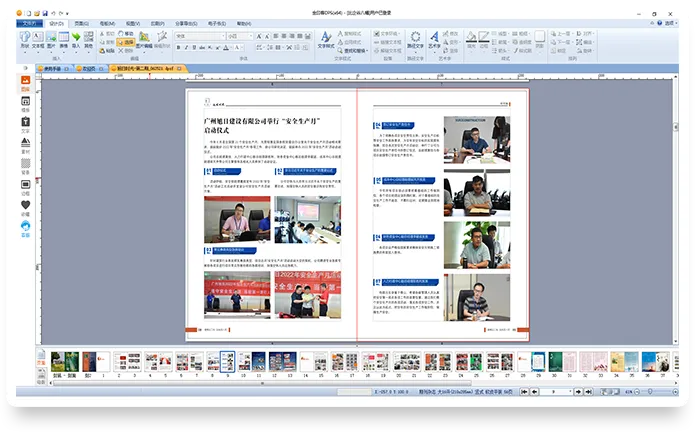Toggle Italic text formatting
695x432 pixels.
coord(187,47)
